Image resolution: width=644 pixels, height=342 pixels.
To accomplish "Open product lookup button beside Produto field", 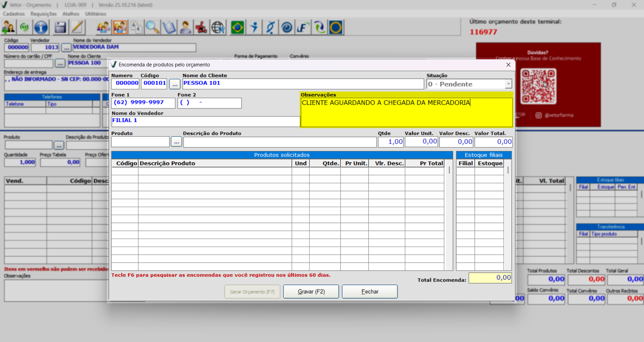I will coord(176,142).
